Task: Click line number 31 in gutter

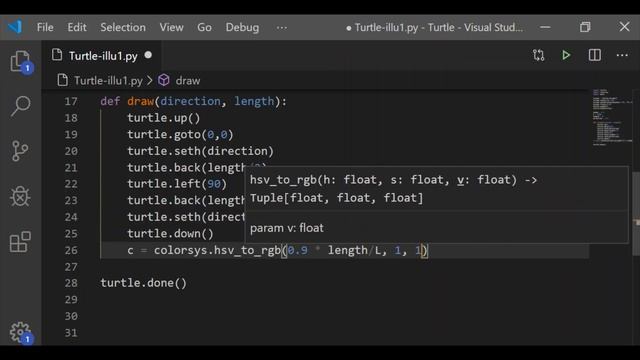Action: coord(71,333)
